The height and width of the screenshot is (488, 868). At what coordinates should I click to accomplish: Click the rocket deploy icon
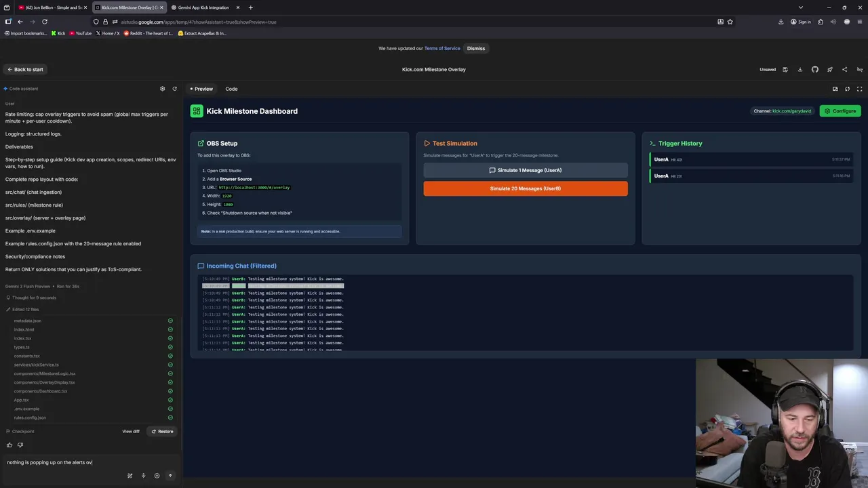point(829,69)
